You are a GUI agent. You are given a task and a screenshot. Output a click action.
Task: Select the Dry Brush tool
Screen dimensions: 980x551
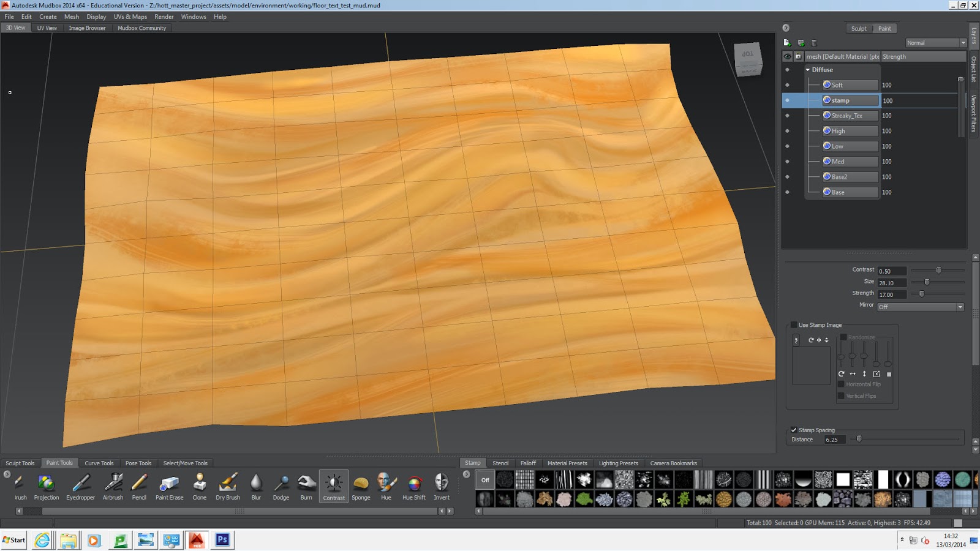click(x=228, y=487)
